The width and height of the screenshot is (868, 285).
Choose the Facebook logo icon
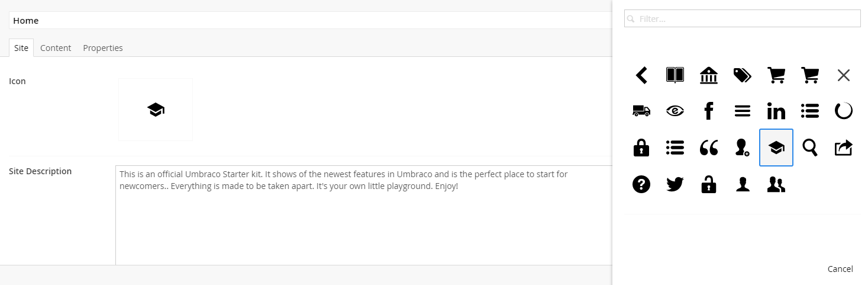pos(709,110)
